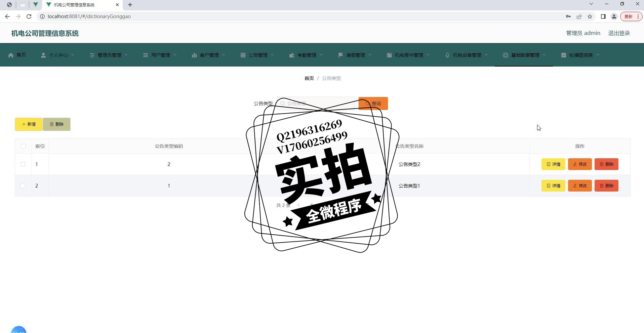
Task: Click the grid icon beside 公告管理
Action: [243, 55]
